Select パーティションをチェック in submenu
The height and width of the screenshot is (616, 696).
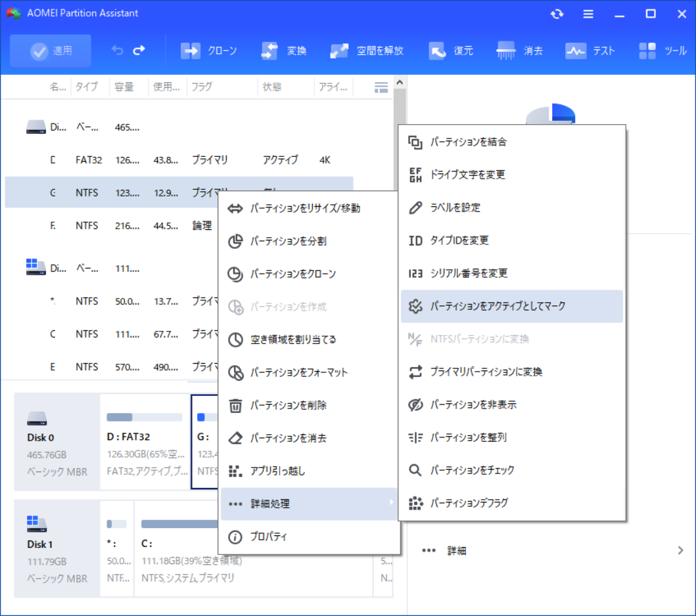tap(512, 470)
